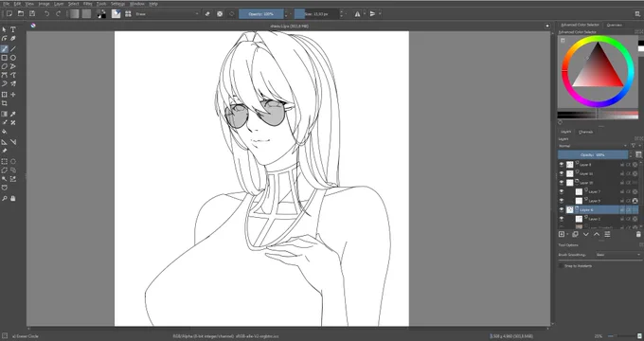Hide Layer 5 with eye icon
Screen dimensions: 644x341
(x=562, y=201)
